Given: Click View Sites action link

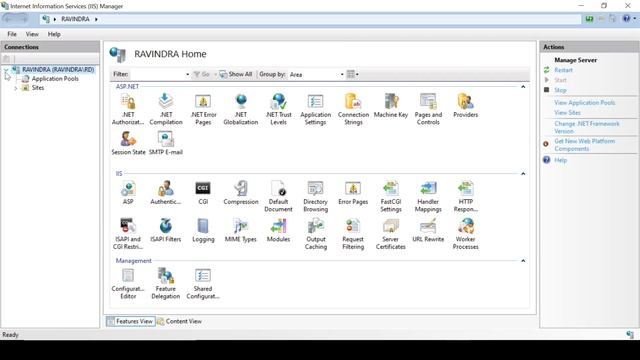Looking at the screenshot, I should click(567, 113).
